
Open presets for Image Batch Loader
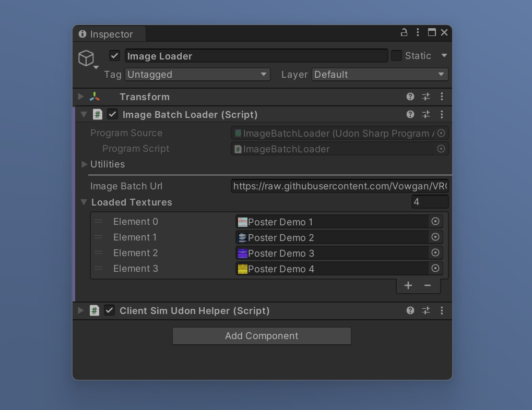(x=426, y=114)
